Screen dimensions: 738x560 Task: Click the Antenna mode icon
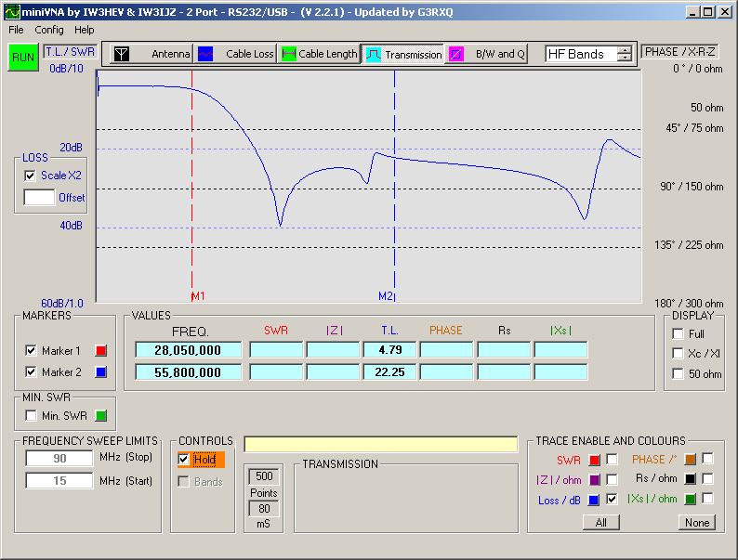(122, 54)
